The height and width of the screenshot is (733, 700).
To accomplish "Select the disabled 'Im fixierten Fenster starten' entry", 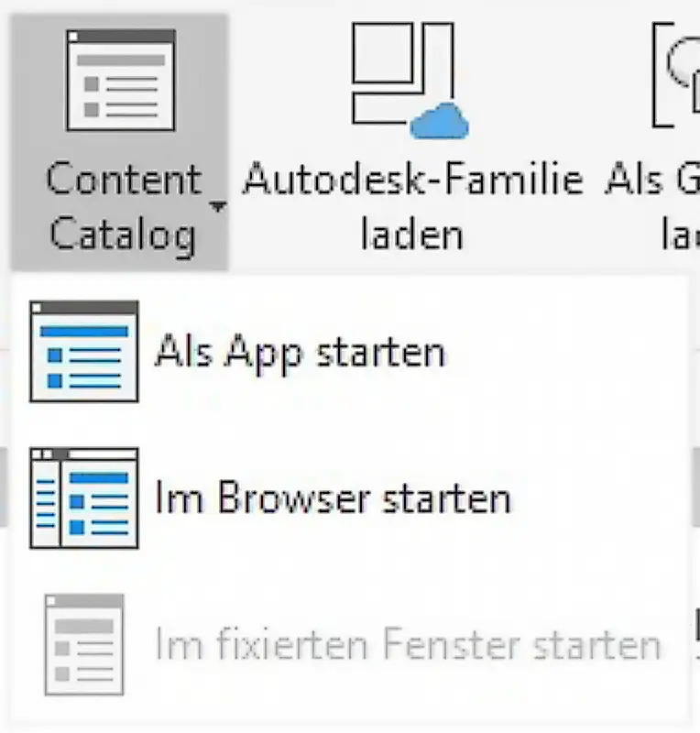I will click(351, 645).
